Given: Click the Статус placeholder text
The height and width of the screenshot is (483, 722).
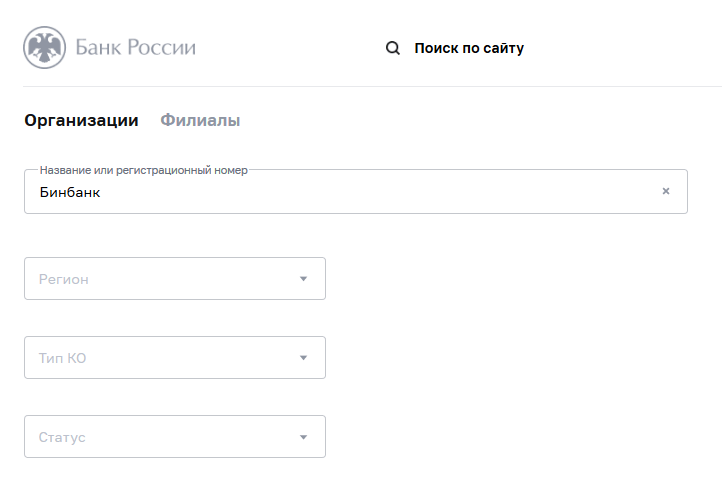Looking at the screenshot, I should click(x=62, y=437).
